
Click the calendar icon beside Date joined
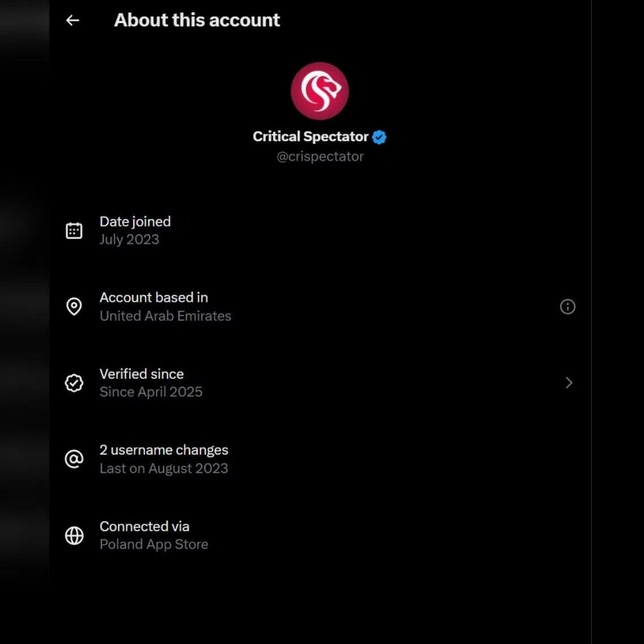point(74,230)
